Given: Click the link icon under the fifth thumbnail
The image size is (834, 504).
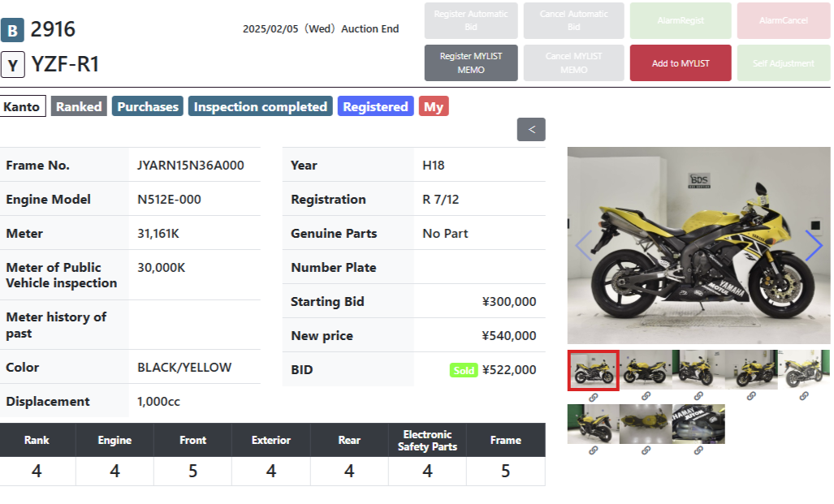Looking at the screenshot, I should [804, 397].
